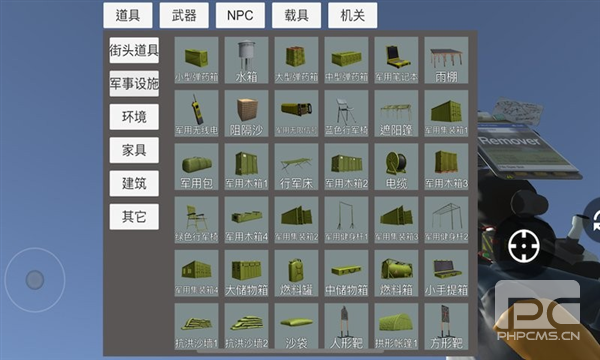Select the 阻隔沙 sand barrier item
Image resolution: width=600 pixels, height=360 pixels.
(246, 114)
